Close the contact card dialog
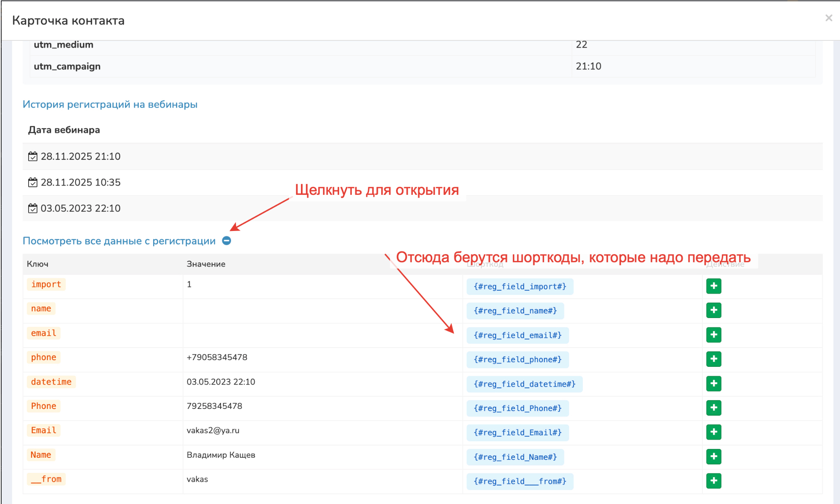 [828, 18]
